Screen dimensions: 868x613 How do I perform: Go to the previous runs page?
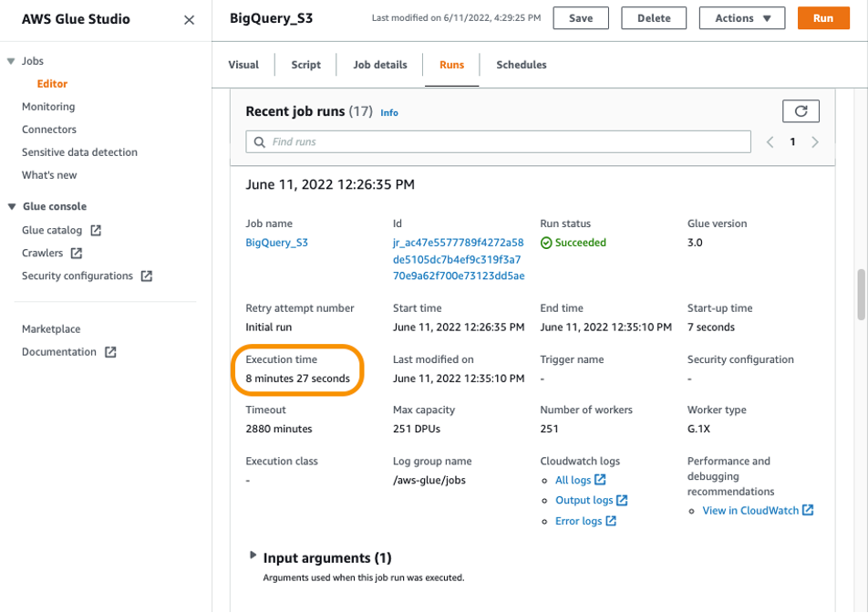click(770, 142)
